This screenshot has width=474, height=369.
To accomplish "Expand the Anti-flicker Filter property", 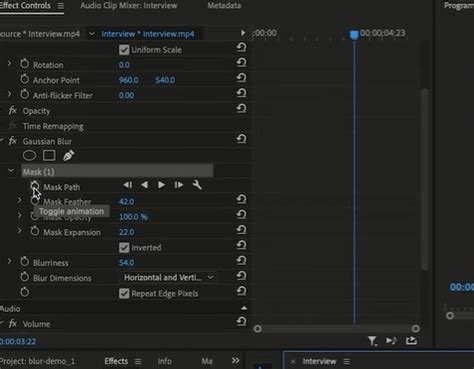I will [9, 94].
